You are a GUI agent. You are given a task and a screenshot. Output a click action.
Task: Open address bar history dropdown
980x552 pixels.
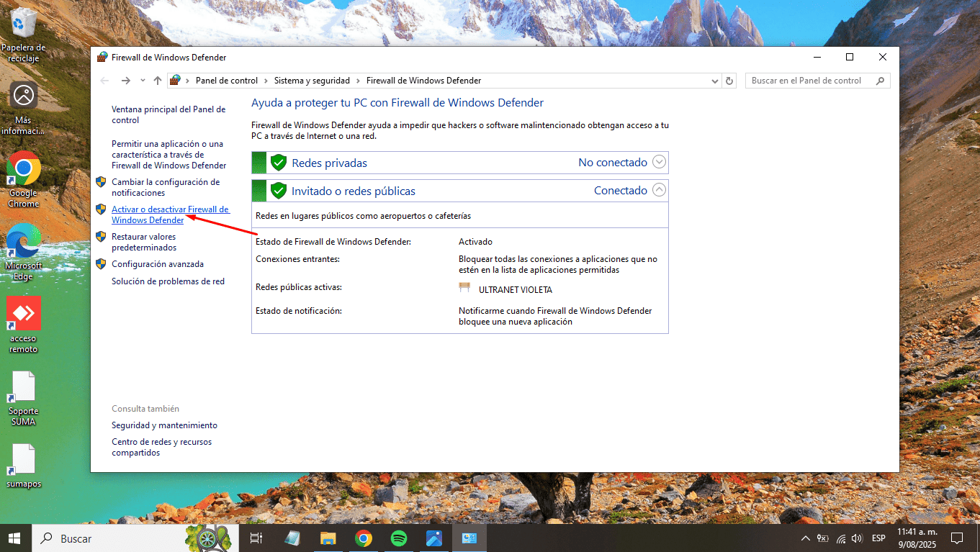(714, 81)
